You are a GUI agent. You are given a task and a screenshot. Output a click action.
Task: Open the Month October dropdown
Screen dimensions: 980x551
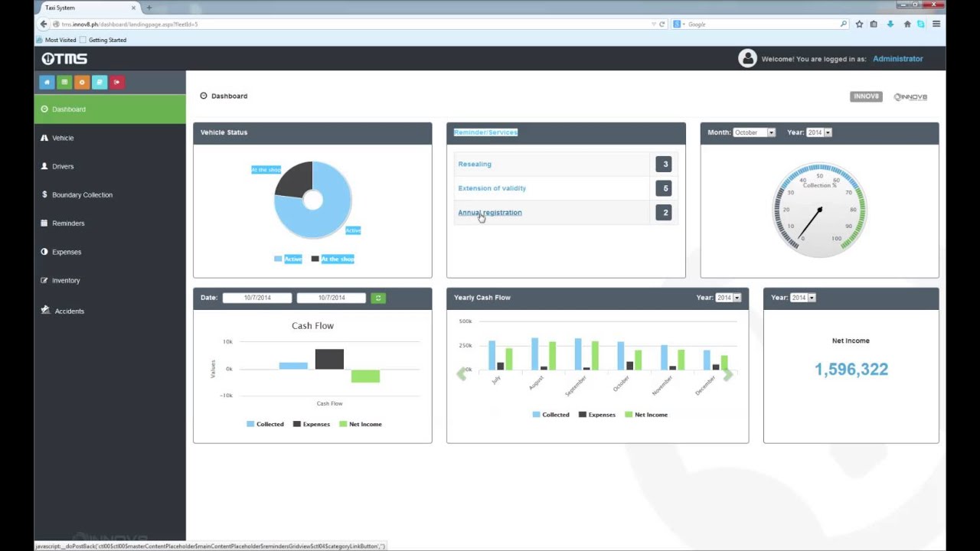pyautogui.click(x=754, y=132)
